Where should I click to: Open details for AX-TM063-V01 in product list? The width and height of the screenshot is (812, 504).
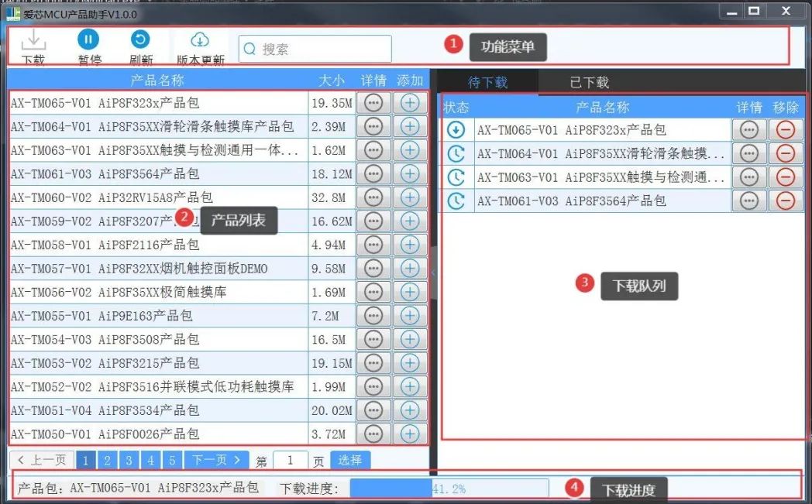(373, 150)
